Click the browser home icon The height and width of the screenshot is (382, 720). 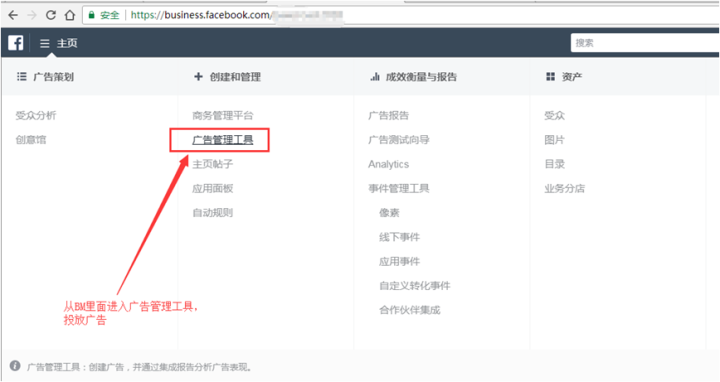click(70, 15)
